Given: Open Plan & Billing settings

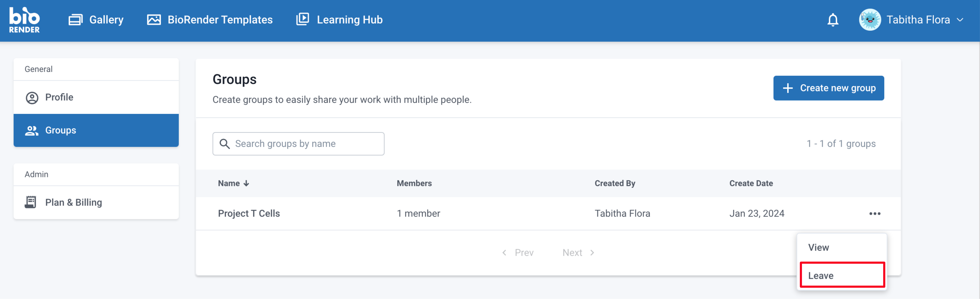Looking at the screenshot, I should [96, 202].
